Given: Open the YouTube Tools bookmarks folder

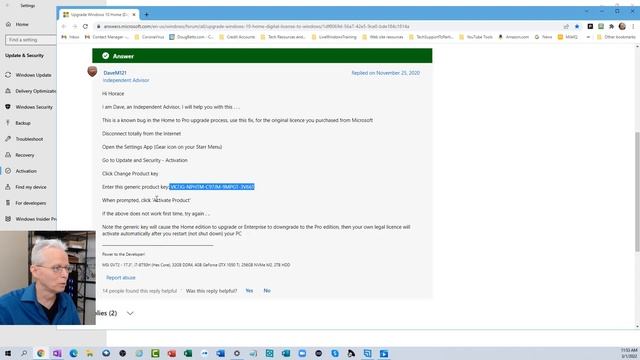Looking at the screenshot, I should pos(476,37).
